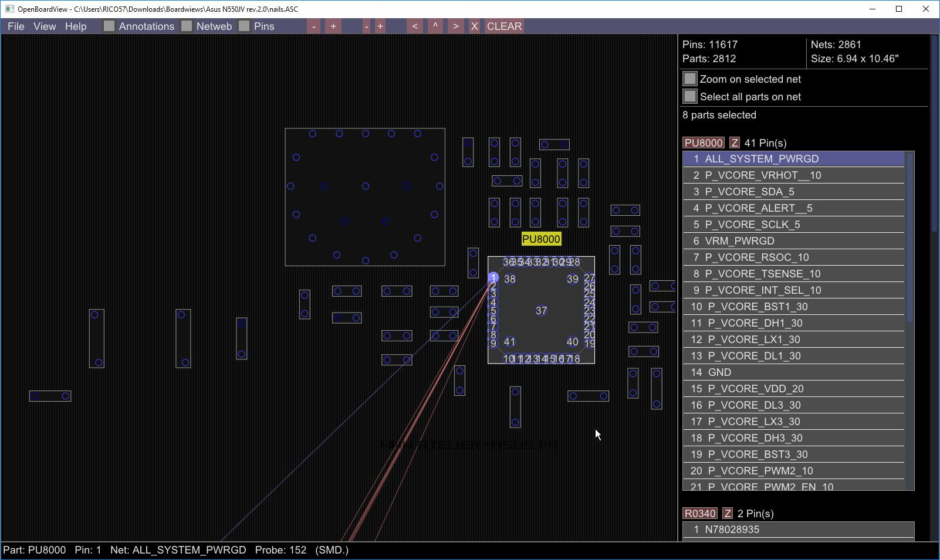Open the View menu
This screenshot has width=940, height=560.
coord(45,26)
